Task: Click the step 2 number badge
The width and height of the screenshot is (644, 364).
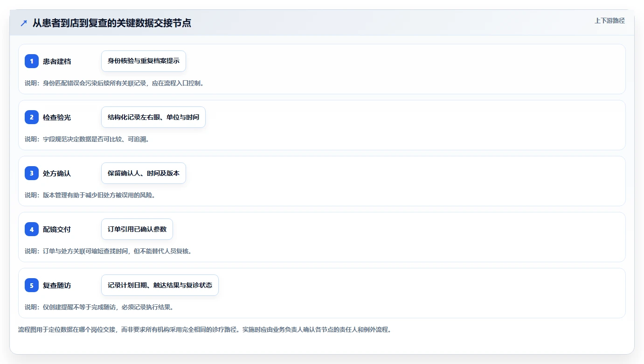Action: (32, 117)
